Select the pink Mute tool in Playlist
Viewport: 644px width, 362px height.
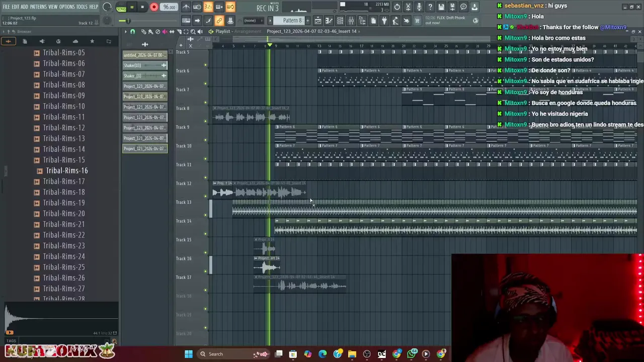(165, 32)
